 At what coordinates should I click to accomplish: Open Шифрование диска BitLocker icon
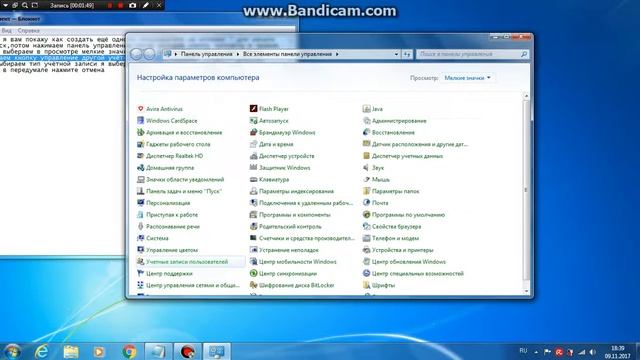pos(253,285)
